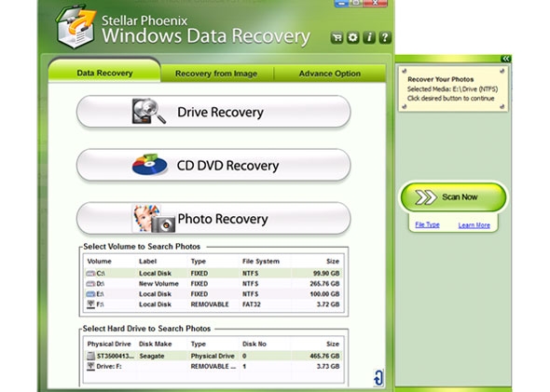Image resolution: width=550 pixels, height=392 pixels.
Task: Select the F:\ removable FAT32 volume
Action: tap(213, 304)
